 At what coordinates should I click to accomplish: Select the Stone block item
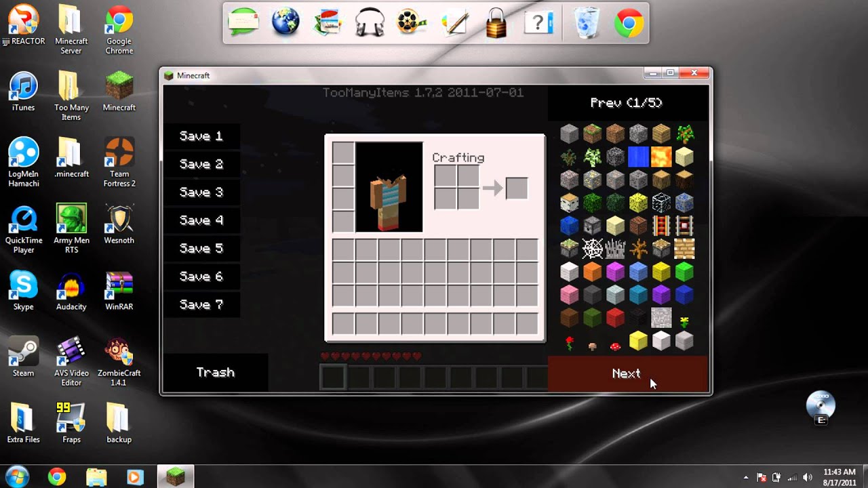(x=569, y=134)
